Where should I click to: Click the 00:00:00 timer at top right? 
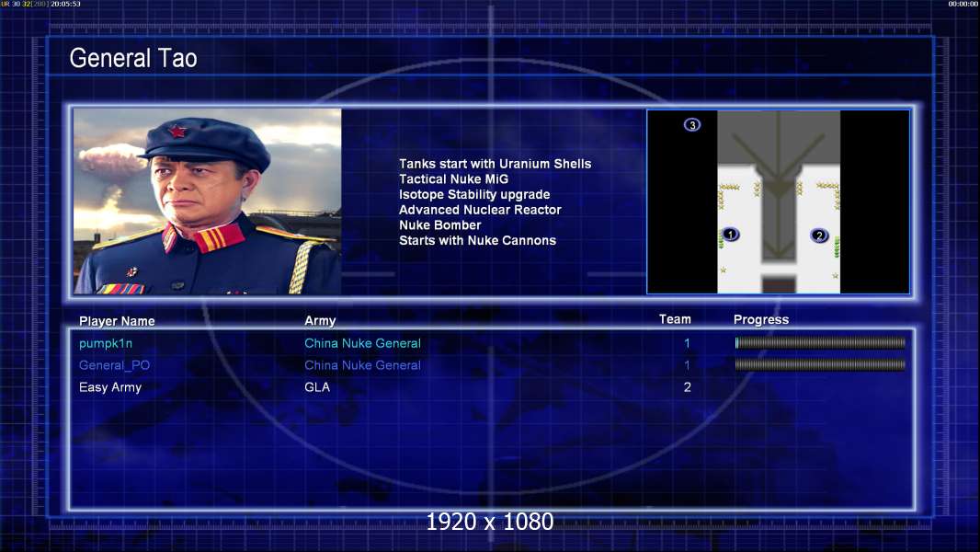(x=963, y=4)
